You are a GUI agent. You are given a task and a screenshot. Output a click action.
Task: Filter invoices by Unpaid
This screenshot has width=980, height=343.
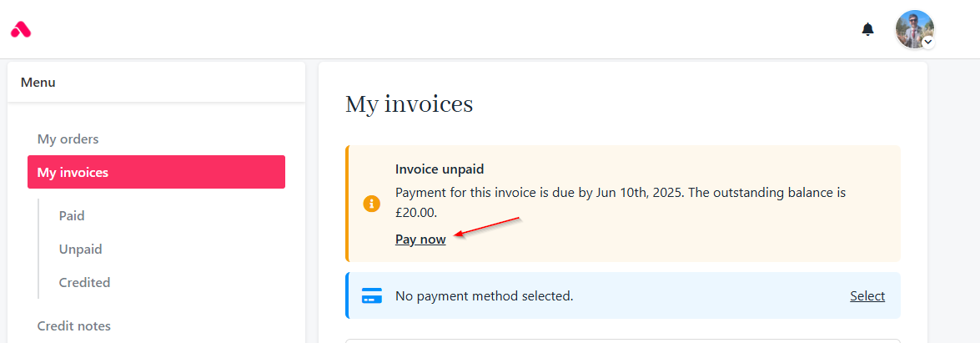tap(81, 249)
